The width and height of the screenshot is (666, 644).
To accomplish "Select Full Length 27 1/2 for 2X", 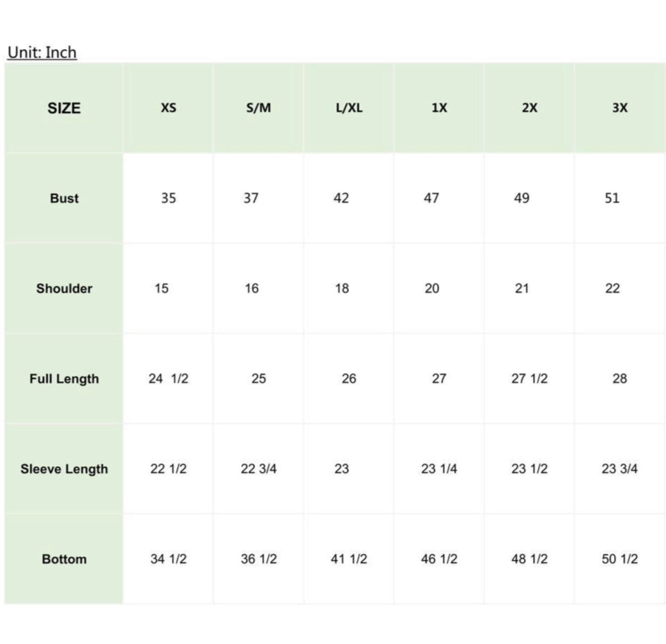I will coord(529,379).
